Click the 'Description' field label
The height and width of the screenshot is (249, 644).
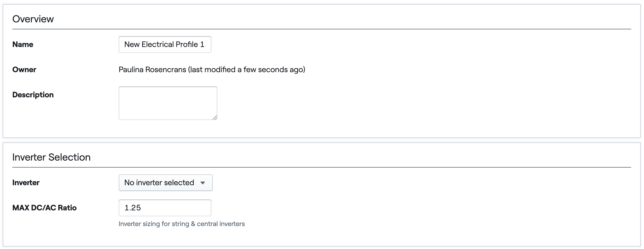pos(33,95)
